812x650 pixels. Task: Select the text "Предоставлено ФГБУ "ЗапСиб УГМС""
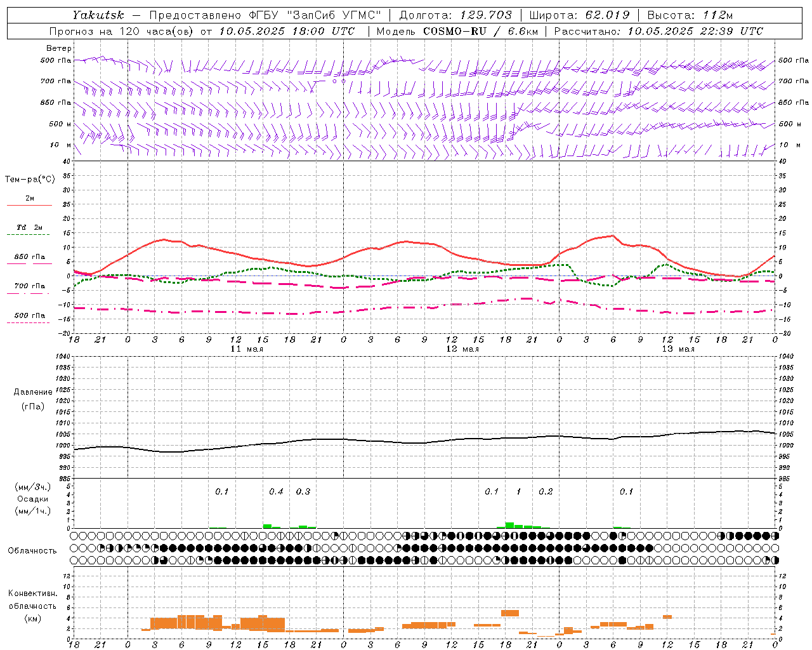point(265,15)
